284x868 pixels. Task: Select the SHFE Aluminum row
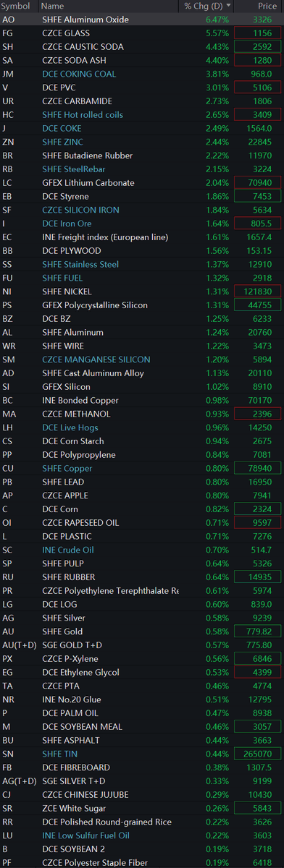click(142, 332)
